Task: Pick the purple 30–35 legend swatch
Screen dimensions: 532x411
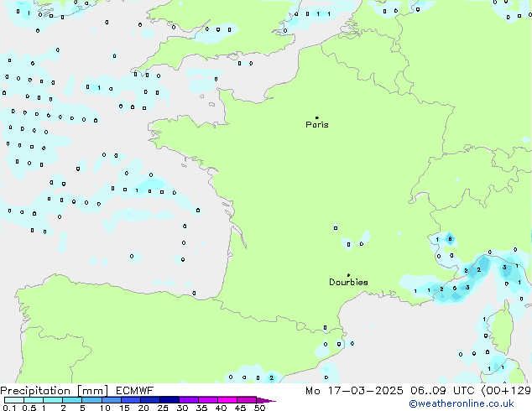Action: pyautogui.click(x=188, y=400)
